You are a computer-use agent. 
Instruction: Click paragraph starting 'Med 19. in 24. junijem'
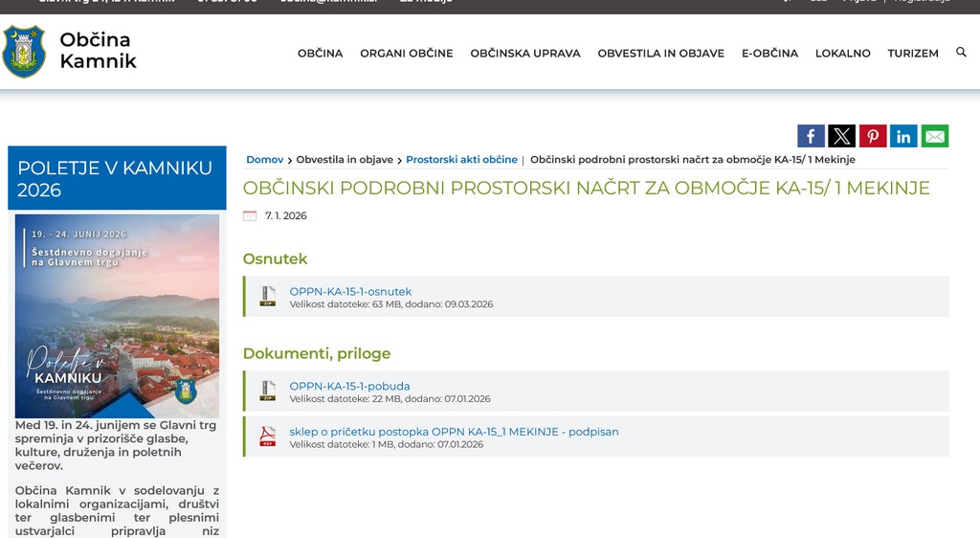117,445
